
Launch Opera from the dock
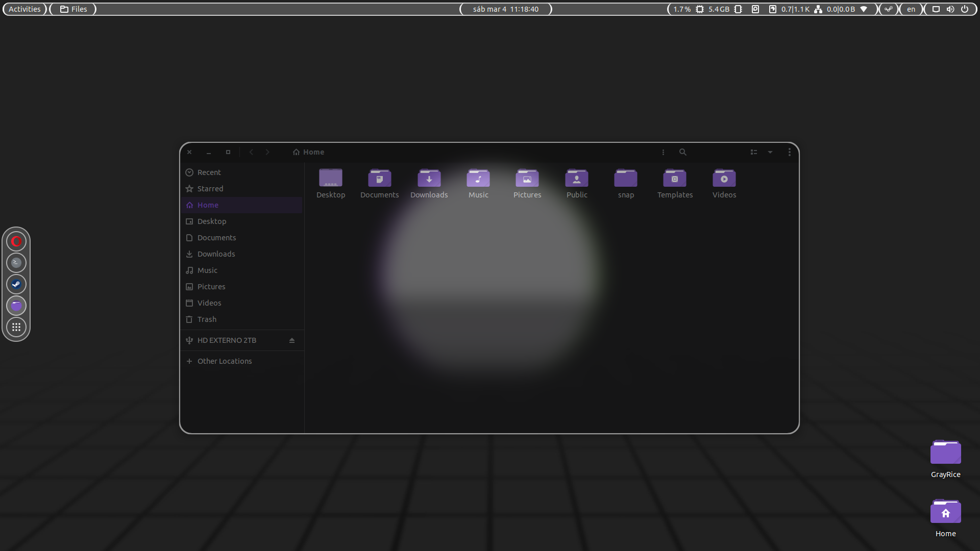click(16, 241)
